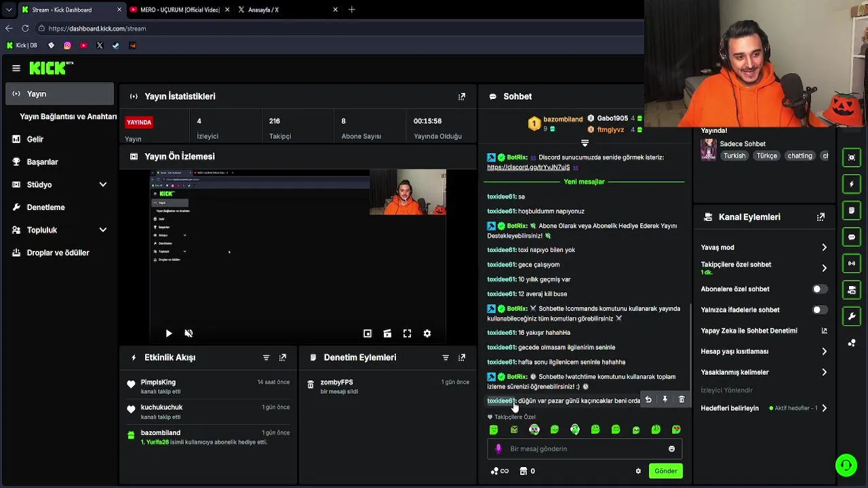Switch preview to theater mode
This screenshot has height=488, width=868.
(x=387, y=333)
